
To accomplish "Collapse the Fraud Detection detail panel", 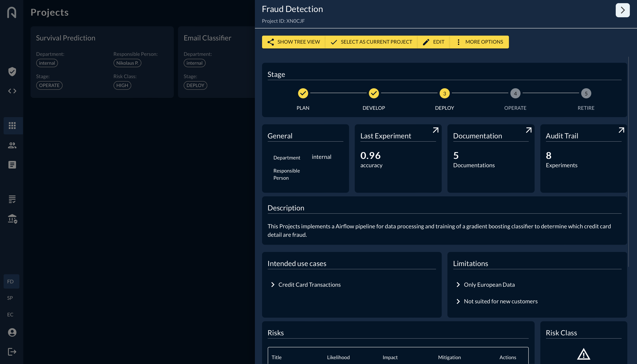I will pyautogui.click(x=622, y=10).
